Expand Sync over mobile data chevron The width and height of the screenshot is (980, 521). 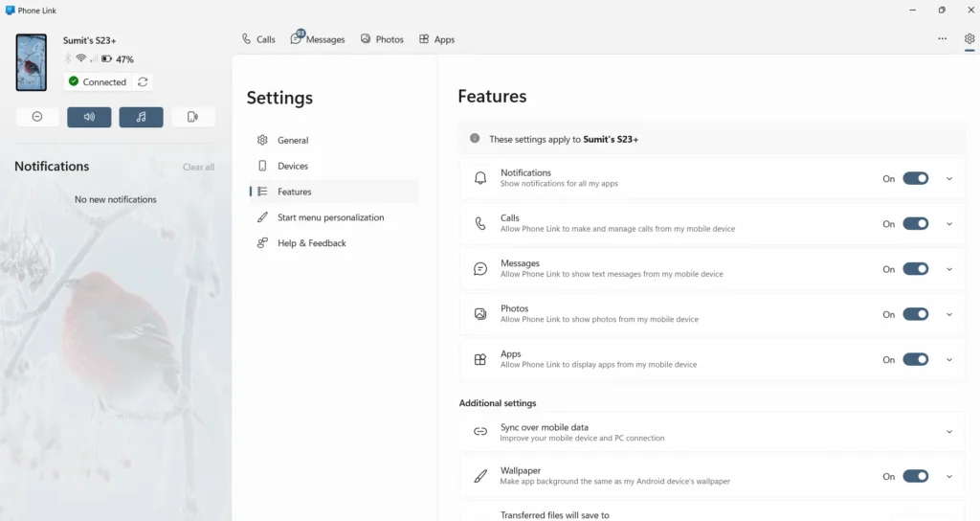pyautogui.click(x=949, y=432)
